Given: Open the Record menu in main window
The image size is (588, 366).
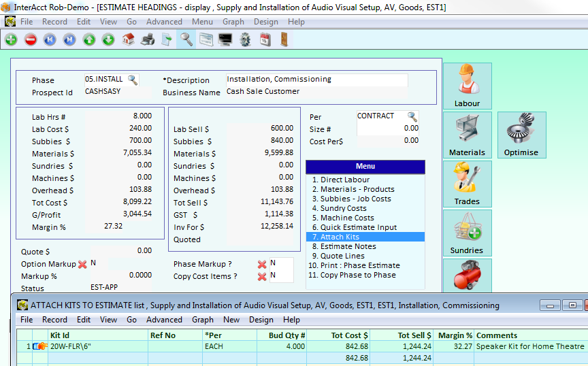Looking at the screenshot, I should coord(54,22).
